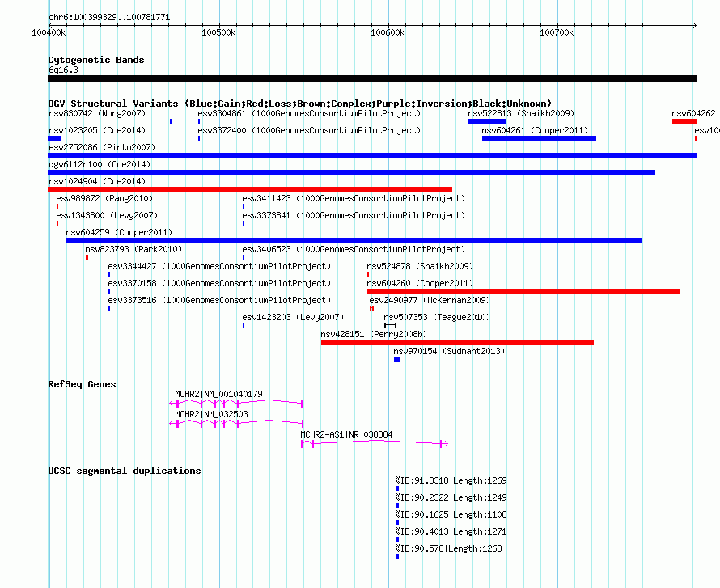Click the red nsv604260 (Cooper2011) bar
This screenshot has height=588, width=720.
click(523, 291)
